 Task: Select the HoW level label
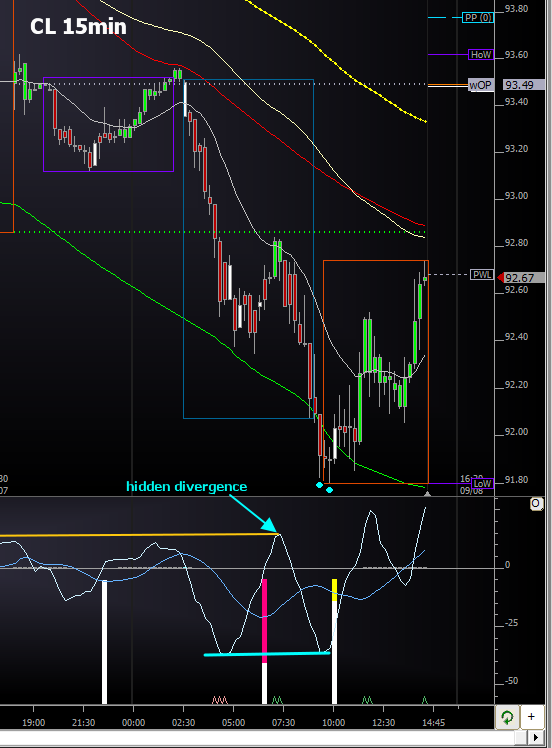coord(480,55)
